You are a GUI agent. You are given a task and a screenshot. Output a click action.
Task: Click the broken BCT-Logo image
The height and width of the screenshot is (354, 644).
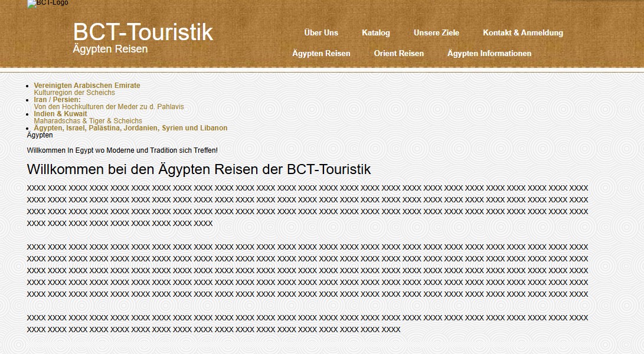pyautogui.click(x=47, y=4)
